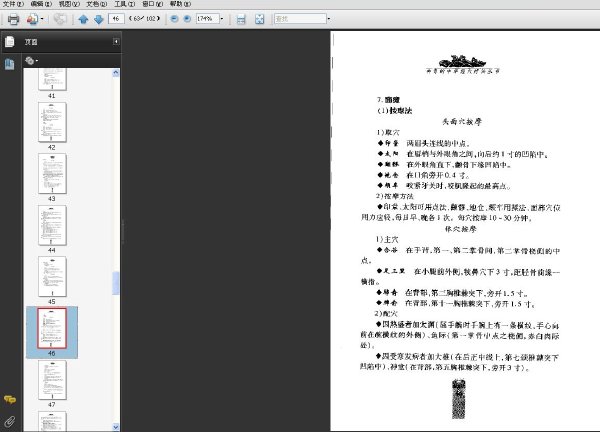Click the Bookmarks panel icon in the sidebar
The image size is (600, 432).
[x=10, y=64]
